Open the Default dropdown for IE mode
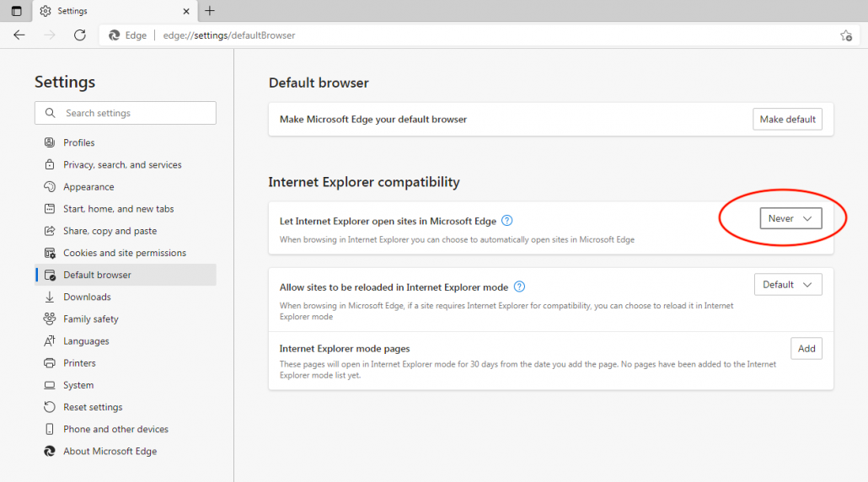Screen dimensions: 868x482 pyautogui.click(x=788, y=285)
